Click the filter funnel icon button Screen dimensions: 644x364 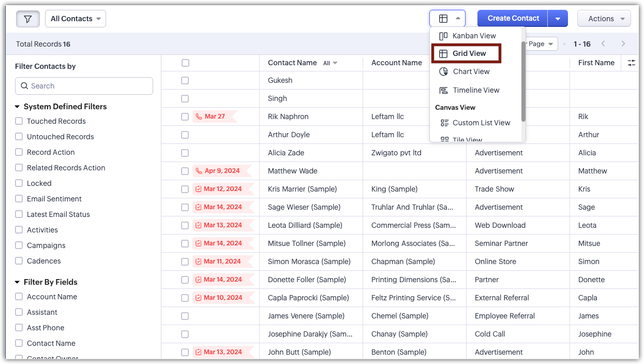click(28, 19)
